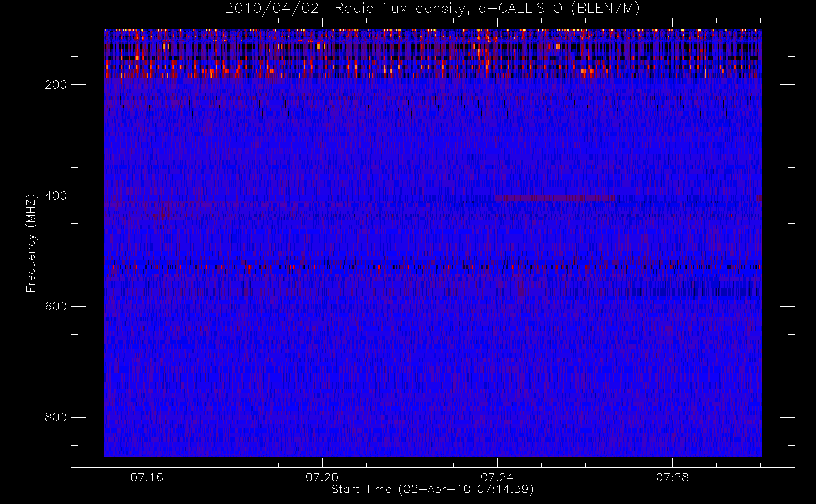The width and height of the screenshot is (816, 504).
Task: Click the 07:20 time tick label
Action: click(322, 477)
